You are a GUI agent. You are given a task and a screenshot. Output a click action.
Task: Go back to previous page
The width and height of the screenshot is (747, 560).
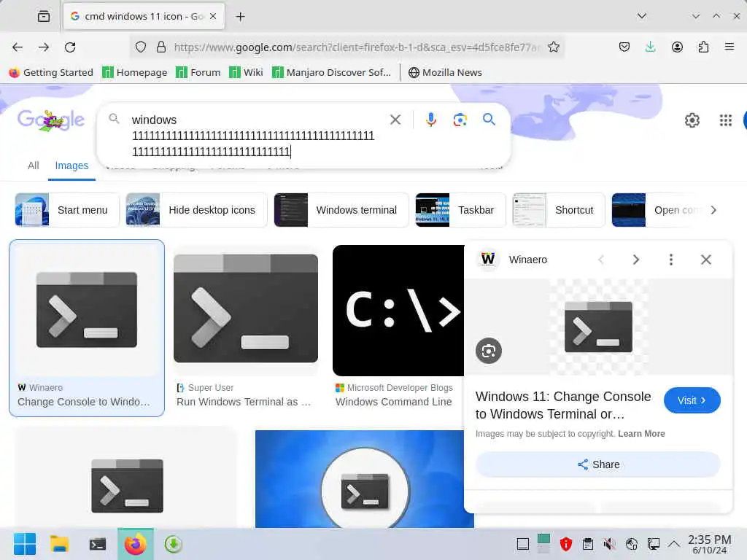pyautogui.click(x=18, y=47)
